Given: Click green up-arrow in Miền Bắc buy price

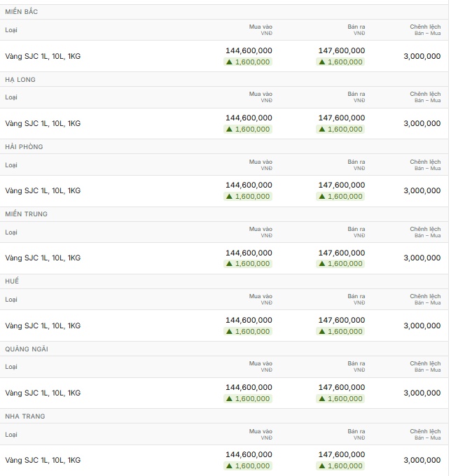Looking at the screenshot, I should point(229,62).
